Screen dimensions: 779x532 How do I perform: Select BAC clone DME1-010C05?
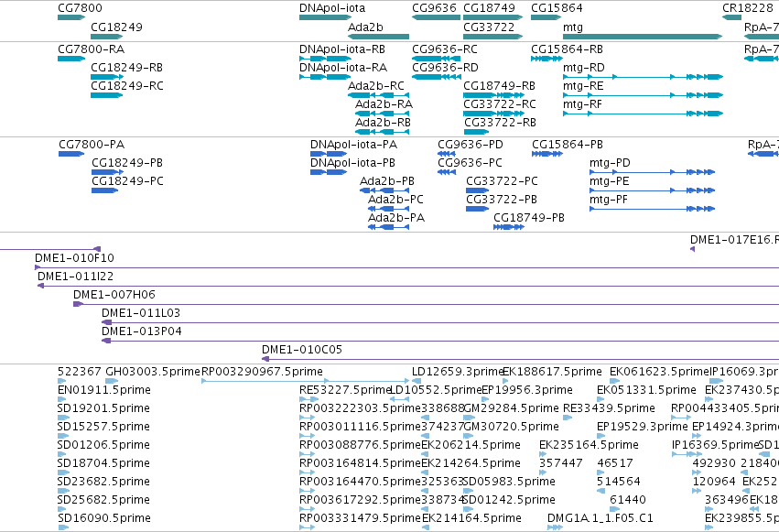click(302, 350)
